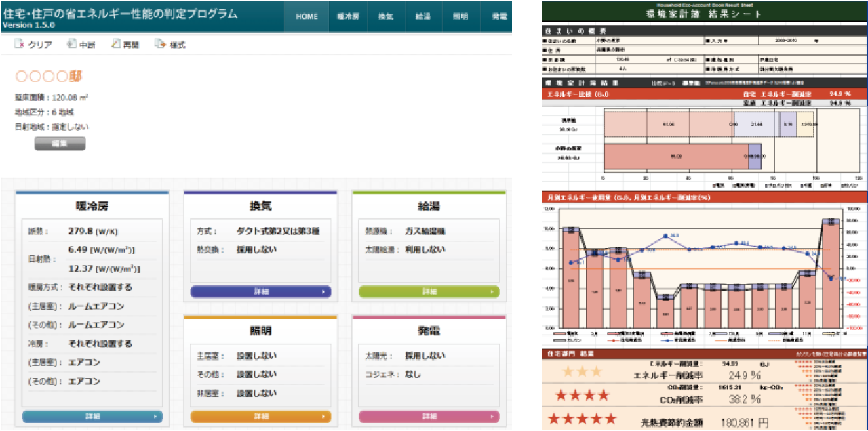Screen dimensions: 868x431
Task: Select the 換気 tab in the header
Action: 385,16
